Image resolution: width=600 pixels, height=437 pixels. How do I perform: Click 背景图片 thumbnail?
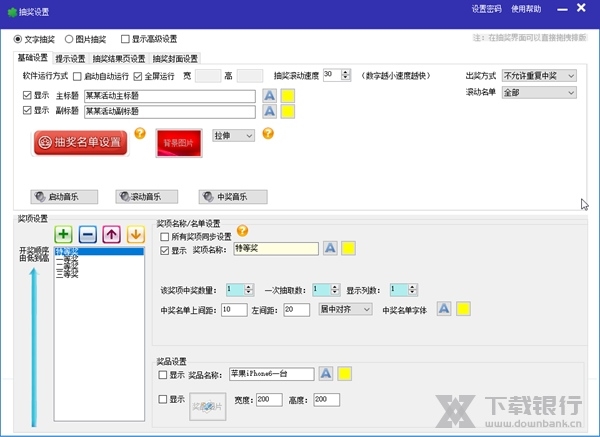click(x=179, y=143)
